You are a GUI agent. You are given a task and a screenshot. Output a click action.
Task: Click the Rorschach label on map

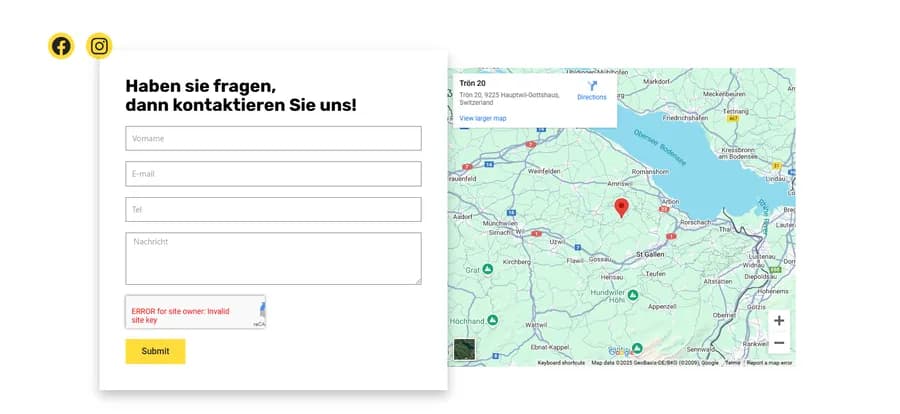694,222
